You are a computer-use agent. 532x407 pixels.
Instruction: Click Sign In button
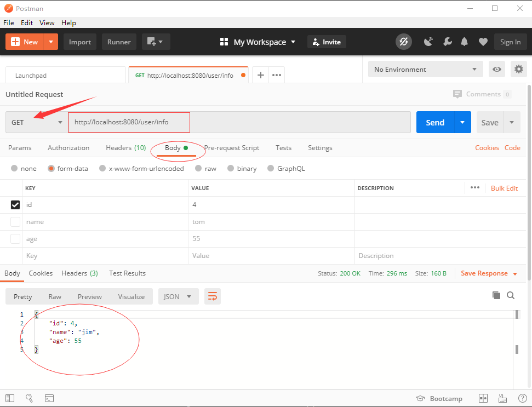point(510,42)
